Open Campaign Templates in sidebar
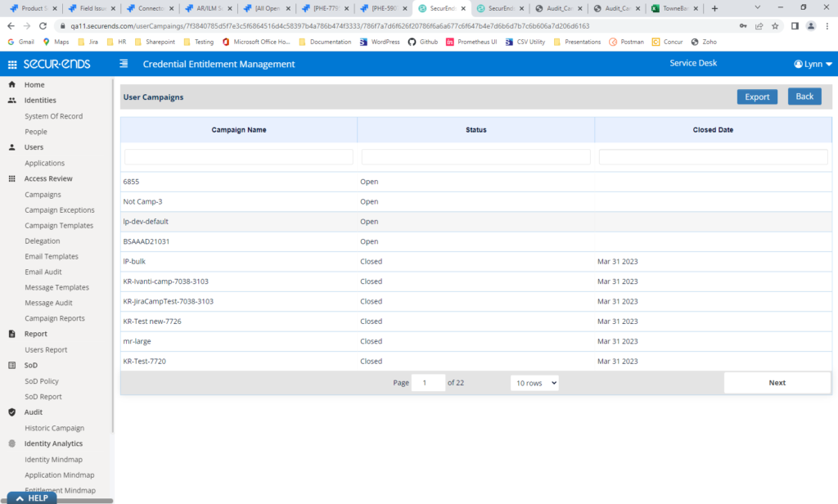This screenshot has height=504, width=838. click(59, 226)
